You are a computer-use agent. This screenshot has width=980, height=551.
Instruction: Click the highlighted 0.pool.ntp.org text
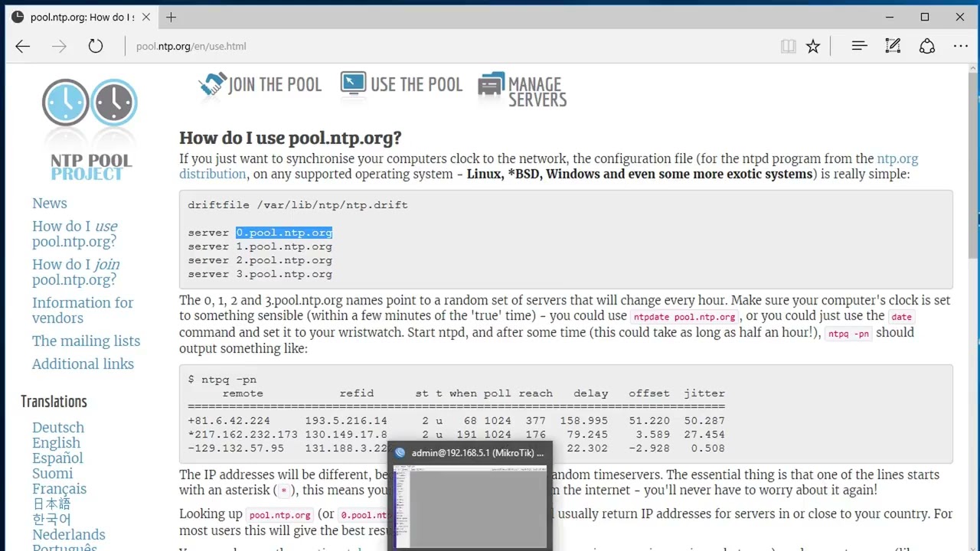click(x=284, y=233)
